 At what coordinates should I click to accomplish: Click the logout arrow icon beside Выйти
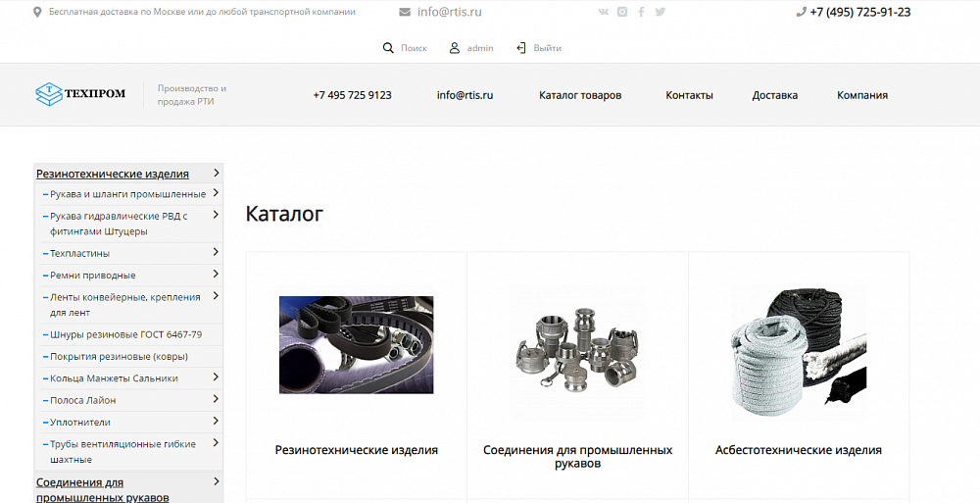[x=521, y=47]
